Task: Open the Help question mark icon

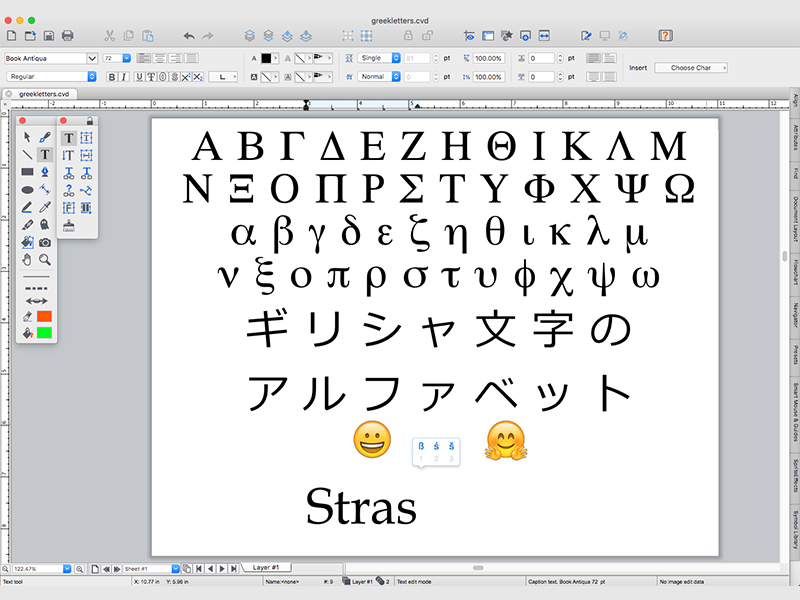Action: click(665, 36)
